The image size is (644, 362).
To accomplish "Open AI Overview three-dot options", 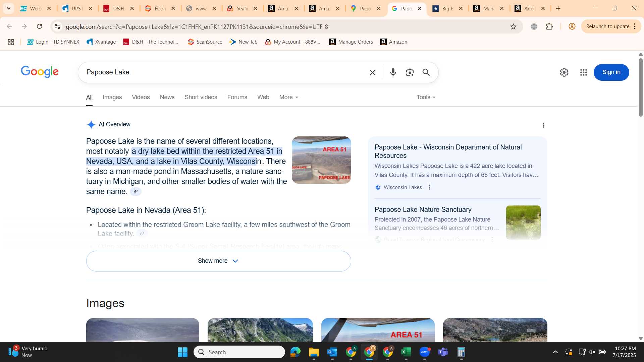I will tap(543, 125).
